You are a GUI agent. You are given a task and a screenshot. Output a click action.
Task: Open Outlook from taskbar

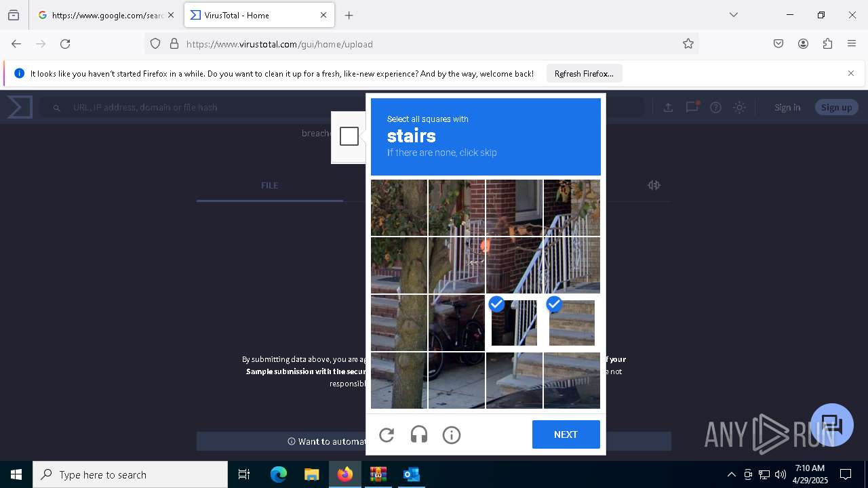pyautogui.click(x=411, y=474)
